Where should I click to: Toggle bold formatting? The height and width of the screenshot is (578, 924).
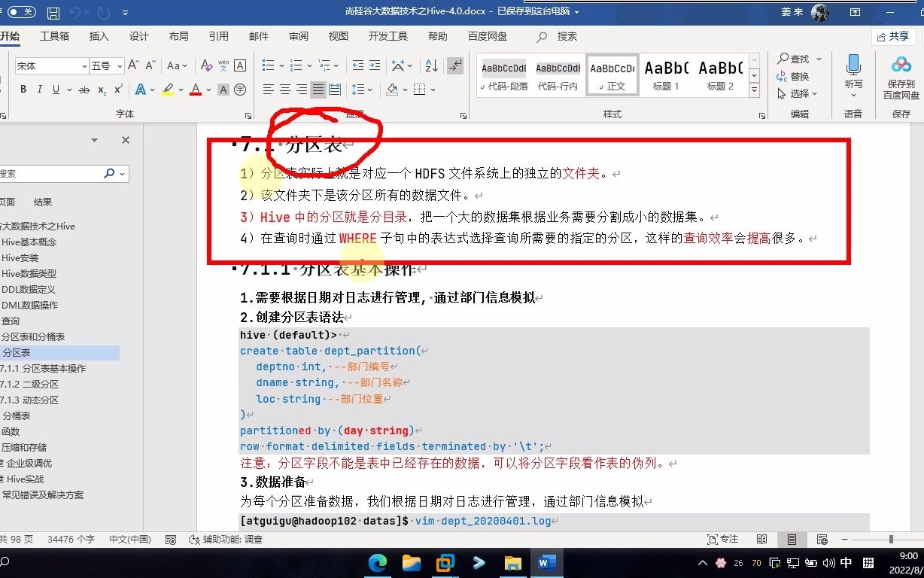(23, 90)
